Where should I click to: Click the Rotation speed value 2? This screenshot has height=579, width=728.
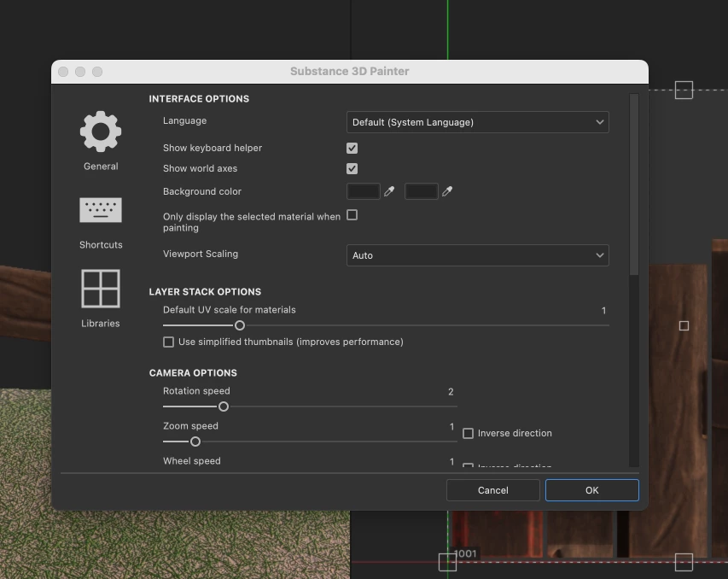pos(451,392)
